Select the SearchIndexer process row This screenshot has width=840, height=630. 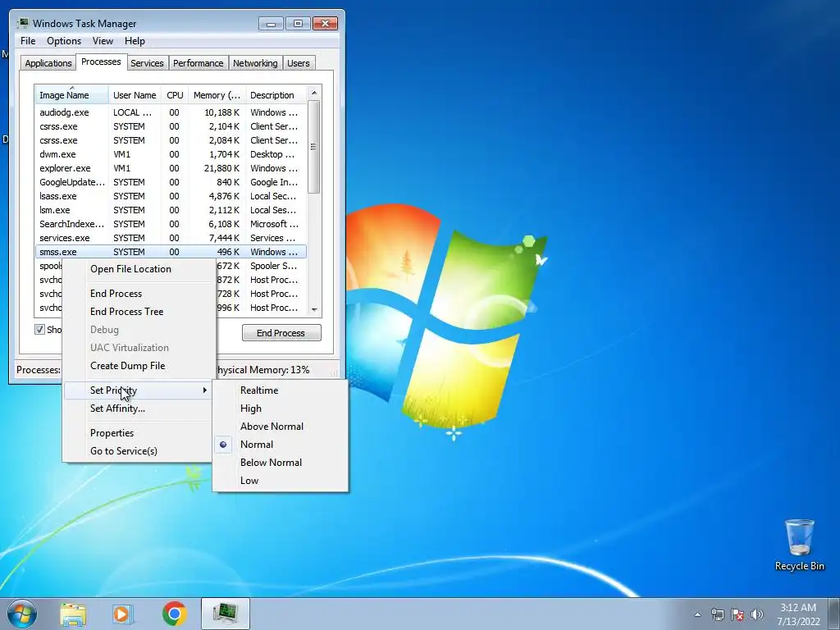coord(171,224)
